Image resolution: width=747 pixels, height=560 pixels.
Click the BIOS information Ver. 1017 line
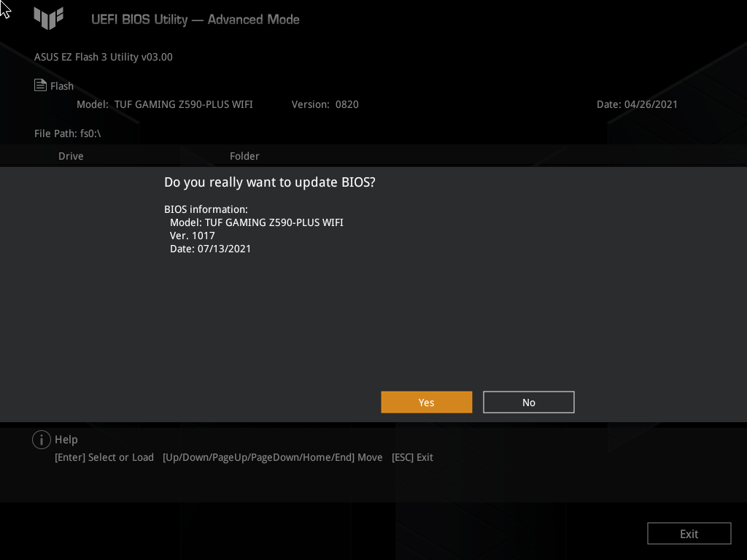(x=192, y=235)
